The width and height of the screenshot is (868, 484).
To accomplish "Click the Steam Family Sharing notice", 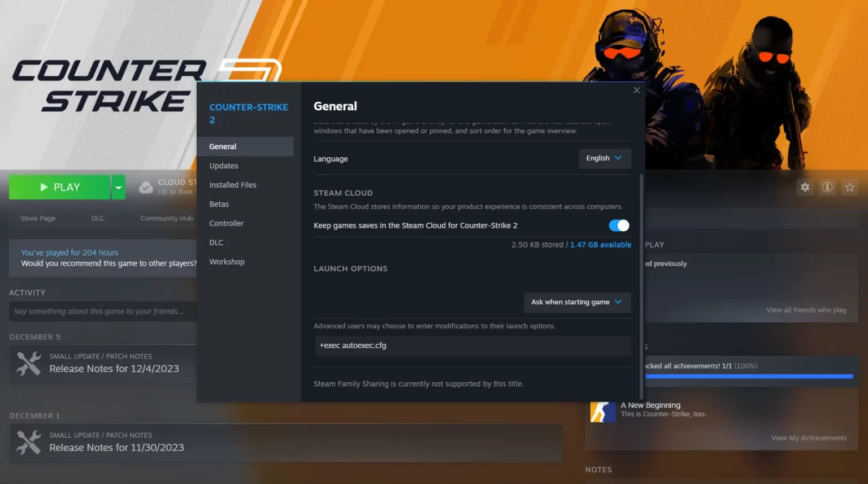I will [x=419, y=384].
